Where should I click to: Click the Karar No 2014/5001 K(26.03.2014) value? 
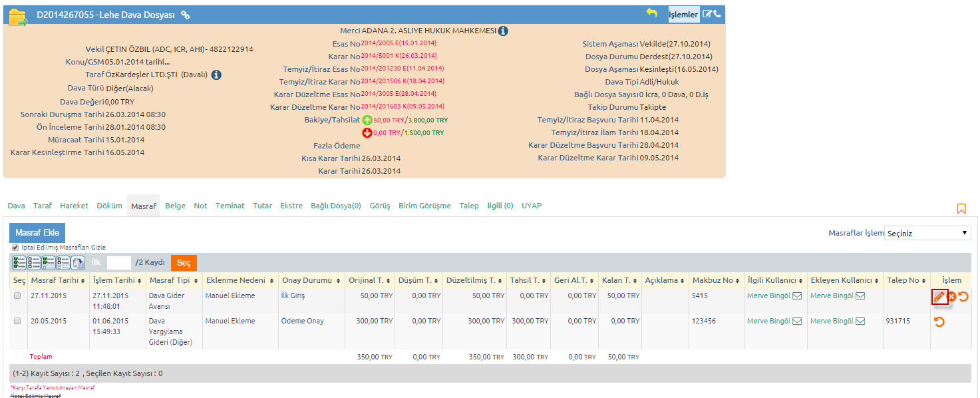(x=399, y=56)
